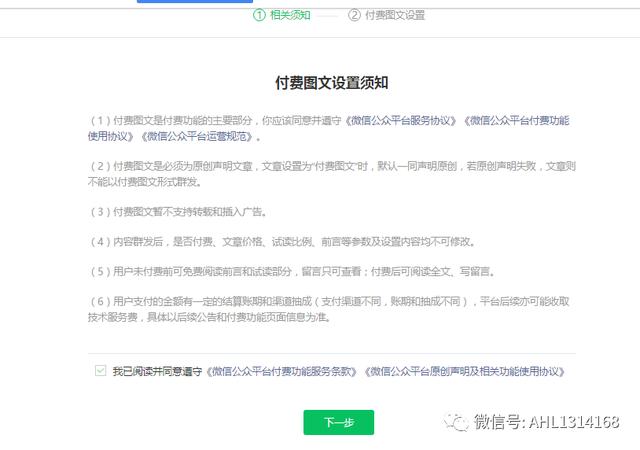Click rule (5) text starting '用户未付费前'

click(292, 272)
